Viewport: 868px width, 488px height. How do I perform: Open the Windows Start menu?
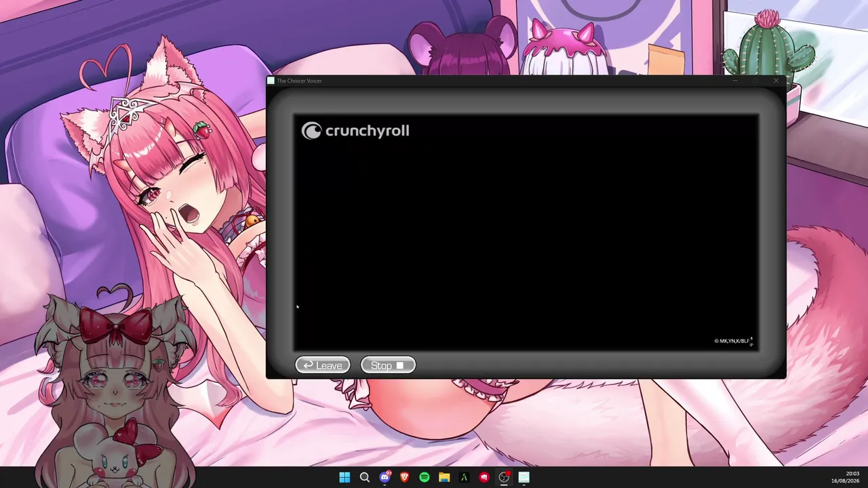pyautogui.click(x=344, y=477)
